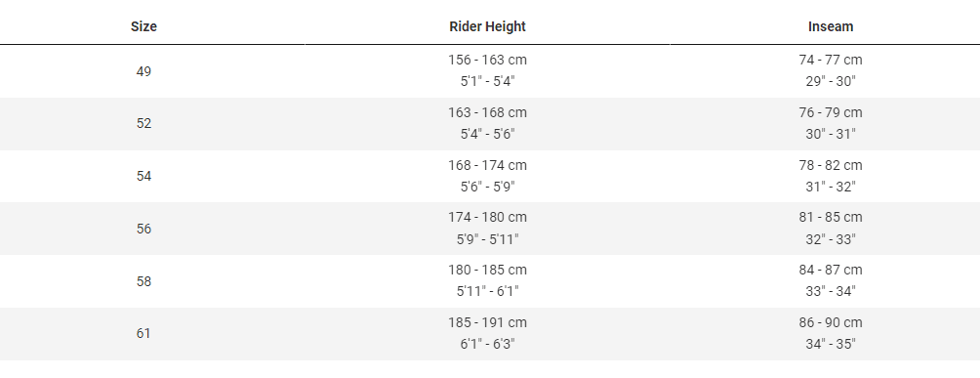Click inseam 86 - 90 cm
Image resolution: width=980 pixels, height=378 pixels.
click(830, 322)
